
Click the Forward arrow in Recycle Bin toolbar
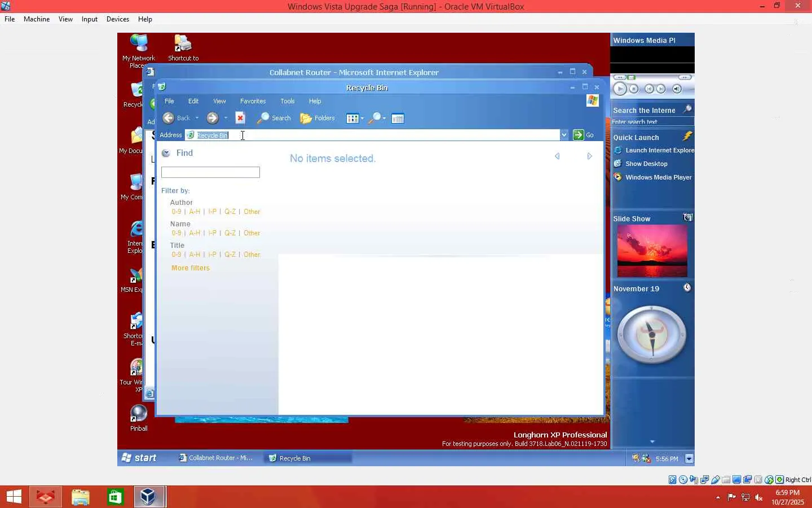coord(213,118)
